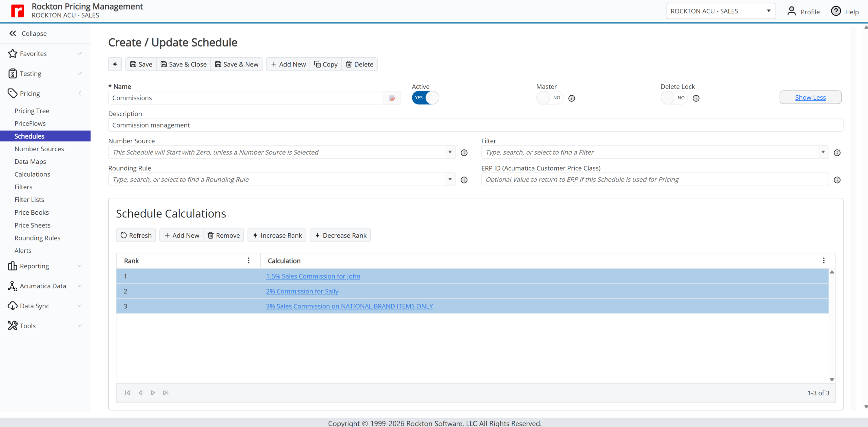The height and width of the screenshot is (427, 868).
Task: Go back with the arrow button
Action: pos(115,64)
